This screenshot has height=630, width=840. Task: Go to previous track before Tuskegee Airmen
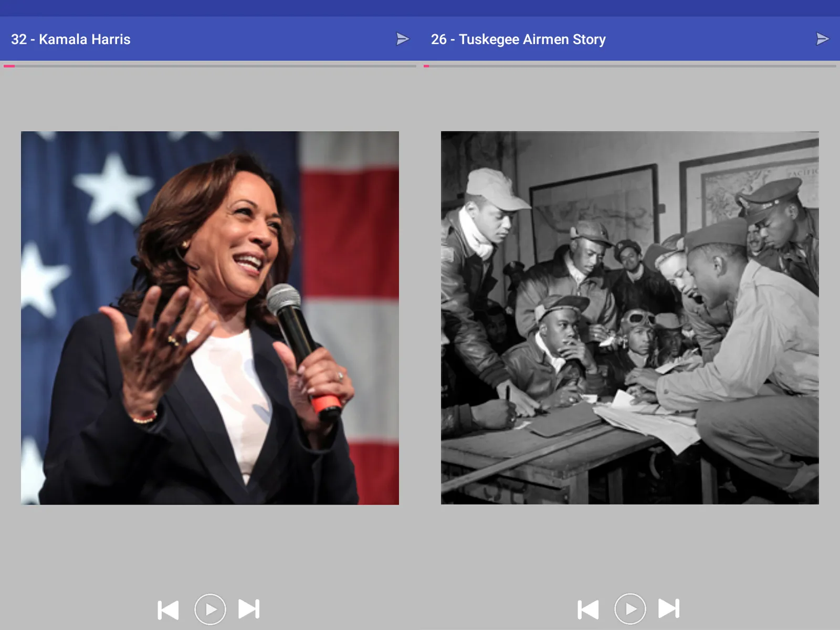[588, 610]
